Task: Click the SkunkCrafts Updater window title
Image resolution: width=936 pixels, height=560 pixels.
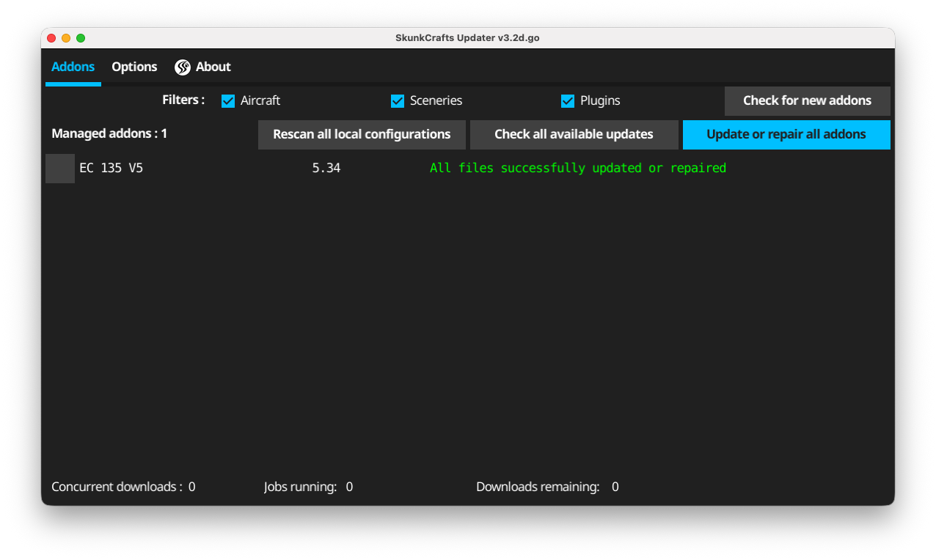Action: [467, 38]
